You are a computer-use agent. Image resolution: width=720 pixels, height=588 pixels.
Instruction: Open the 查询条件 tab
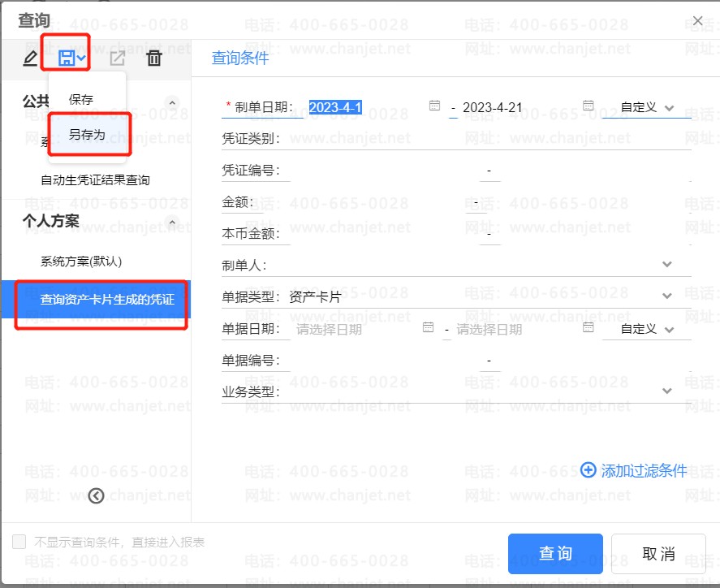point(240,58)
